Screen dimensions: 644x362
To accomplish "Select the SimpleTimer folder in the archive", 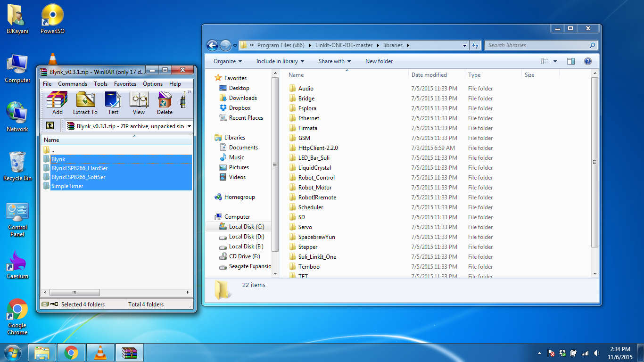I will (x=117, y=186).
